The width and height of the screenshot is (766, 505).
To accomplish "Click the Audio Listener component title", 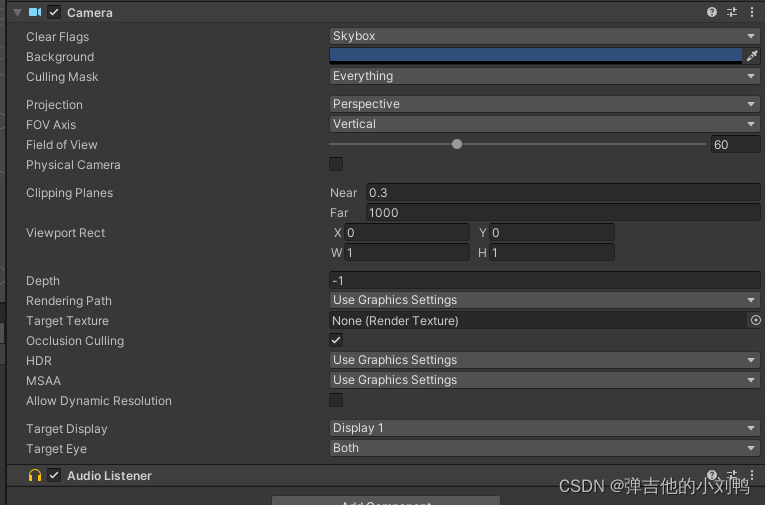I will tap(109, 476).
